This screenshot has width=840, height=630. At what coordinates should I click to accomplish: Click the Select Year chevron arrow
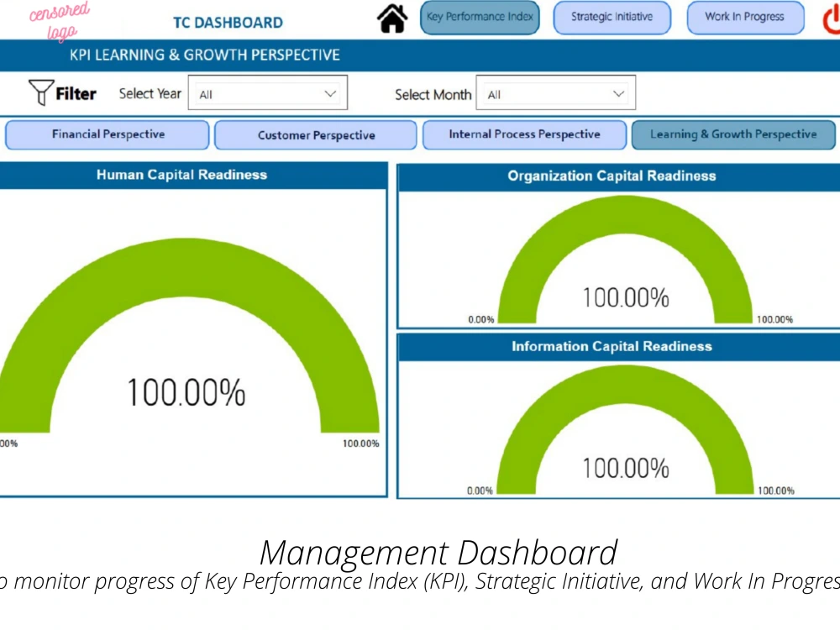(x=330, y=94)
